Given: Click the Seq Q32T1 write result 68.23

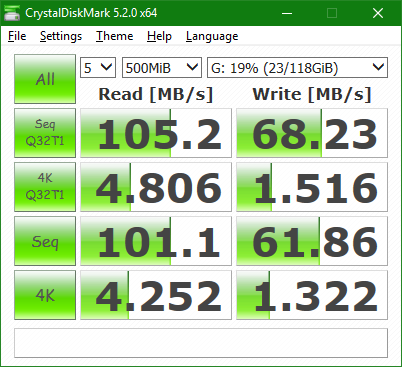Looking at the screenshot, I should [312, 133].
